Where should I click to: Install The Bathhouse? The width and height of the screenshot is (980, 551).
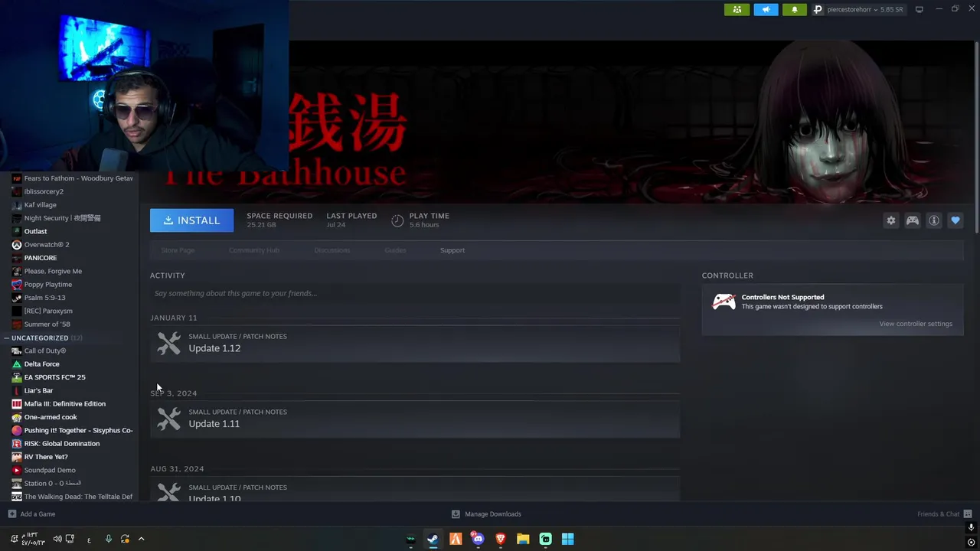click(191, 220)
